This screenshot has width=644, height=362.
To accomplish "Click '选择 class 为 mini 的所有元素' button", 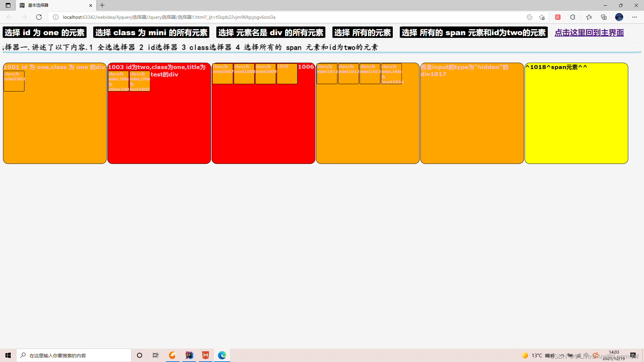I will pos(151,33).
